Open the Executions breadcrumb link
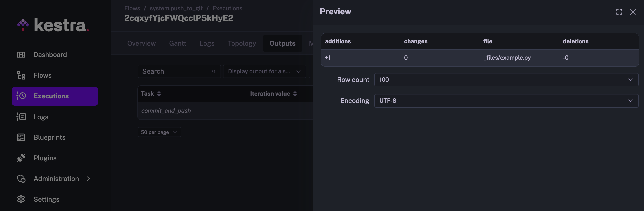Image resolution: width=644 pixels, height=211 pixels. point(227,8)
